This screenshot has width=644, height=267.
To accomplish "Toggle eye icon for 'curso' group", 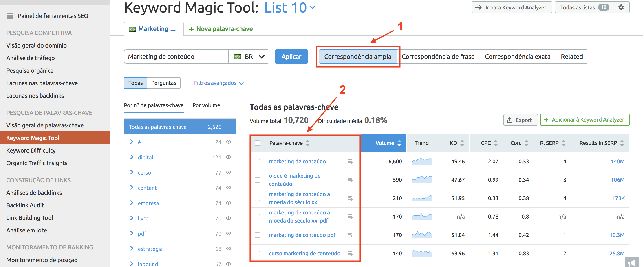I will point(229,172).
